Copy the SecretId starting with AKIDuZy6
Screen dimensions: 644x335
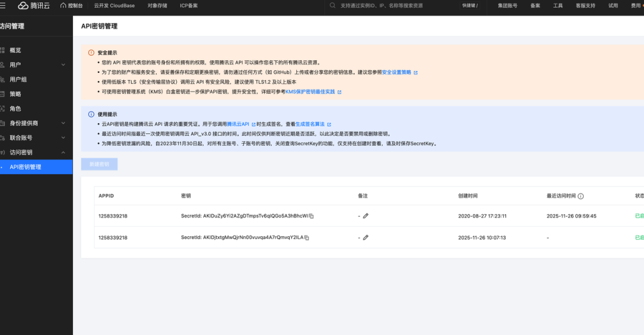coord(311,216)
